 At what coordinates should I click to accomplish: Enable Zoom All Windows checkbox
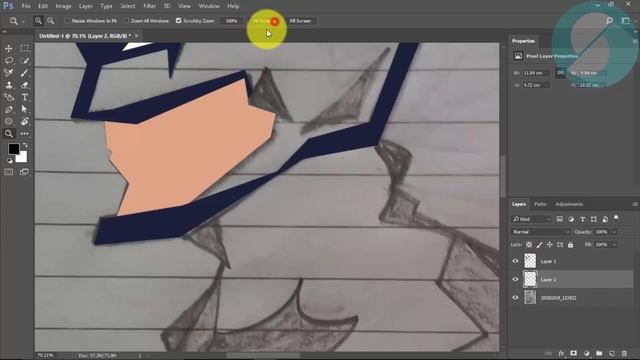pos(127,20)
